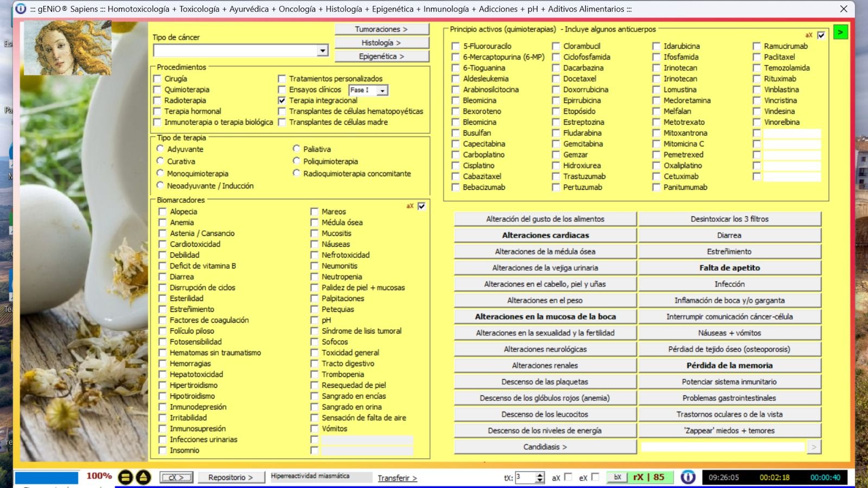This screenshot has width=868, height=488.
Task: Click the blue progress bar at bottom left
Action: tap(46, 478)
